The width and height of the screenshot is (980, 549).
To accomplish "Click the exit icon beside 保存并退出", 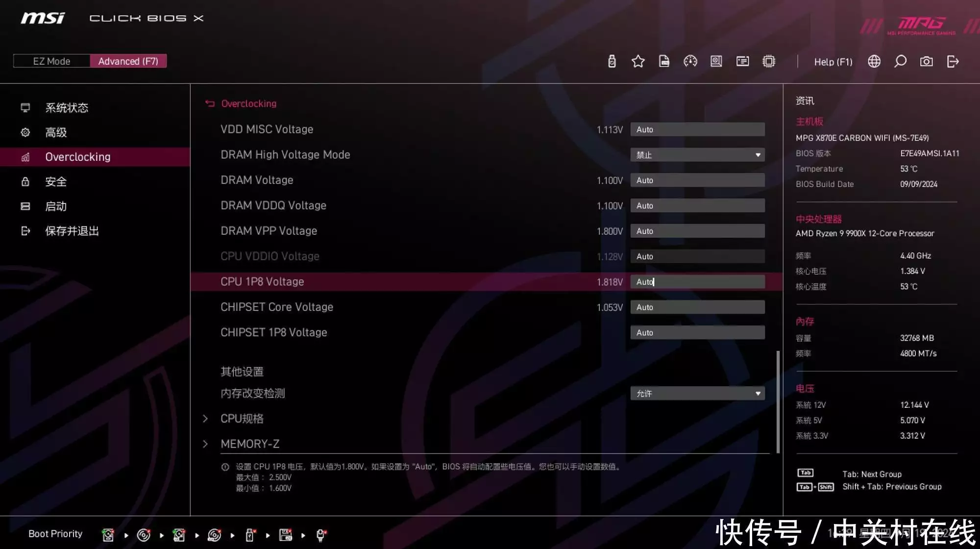I will pos(25,231).
